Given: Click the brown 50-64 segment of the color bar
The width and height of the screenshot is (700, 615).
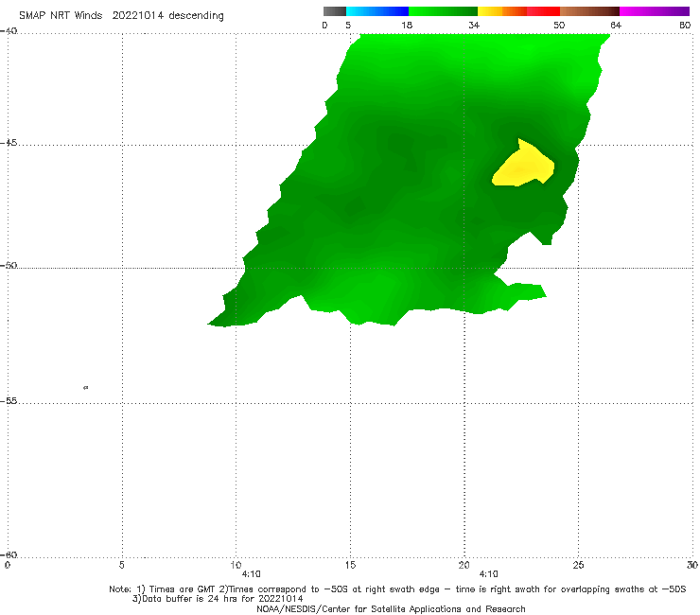Looking at the screenshot, I should tap(589, 11).
